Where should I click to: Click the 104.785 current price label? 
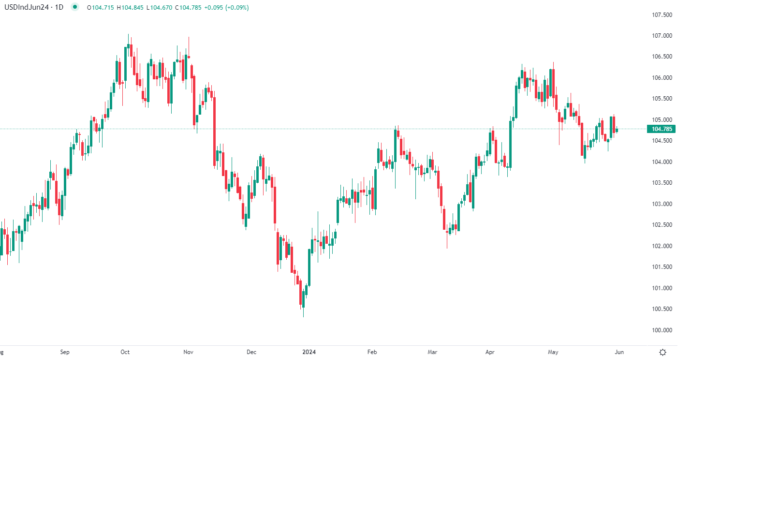tap(661, 129)
